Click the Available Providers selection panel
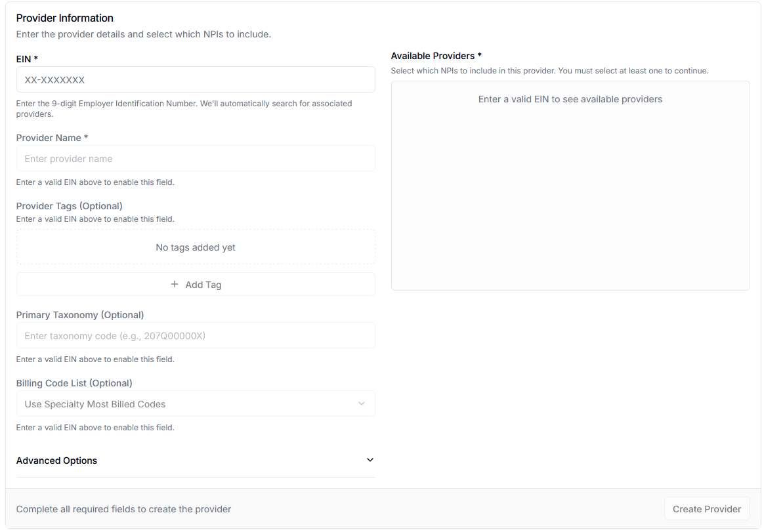The height and width of the screenshot is (532, 762). coord(570,186)
